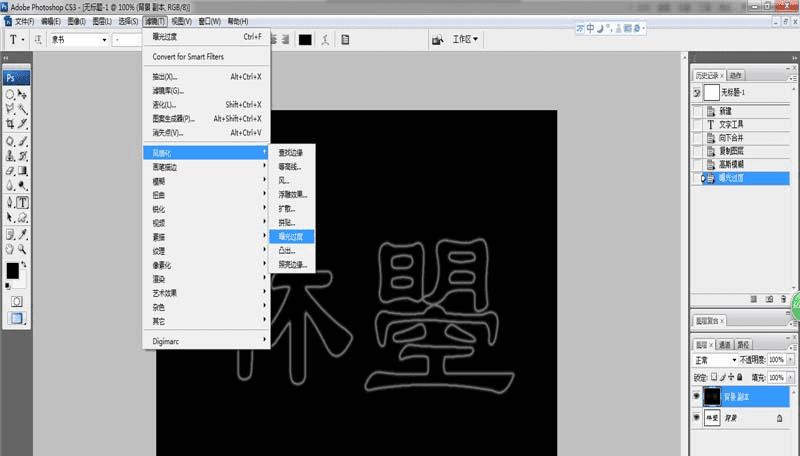Set history brush source to 高斯模糊 state
Screen dimensions: 800x456
pyautogui.click(x=697, y=164)
